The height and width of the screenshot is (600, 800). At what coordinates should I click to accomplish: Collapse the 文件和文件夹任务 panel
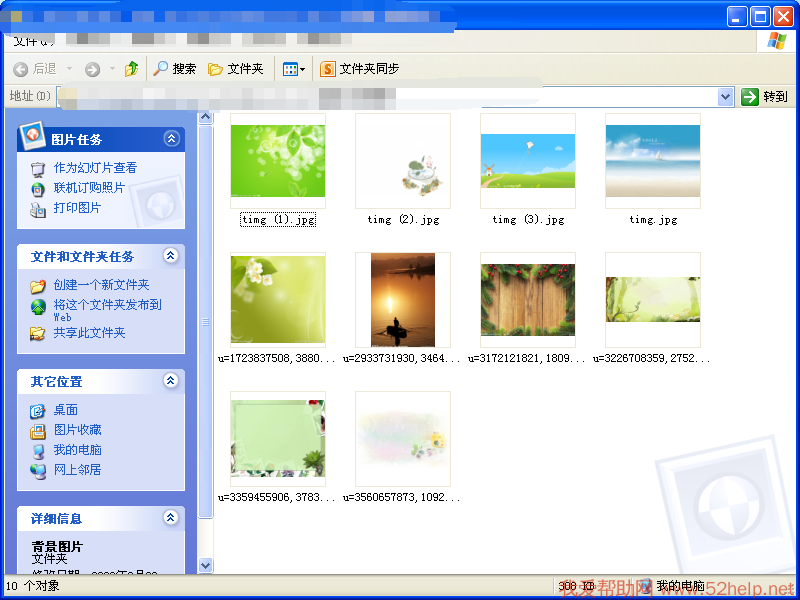(x=171, y=256)
